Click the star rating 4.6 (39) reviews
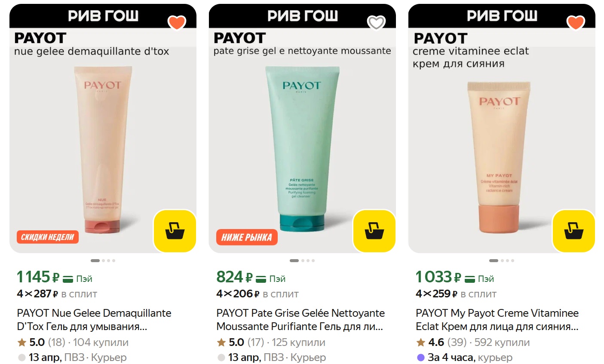This screenshot has width=604, height=364. (441, 343)
